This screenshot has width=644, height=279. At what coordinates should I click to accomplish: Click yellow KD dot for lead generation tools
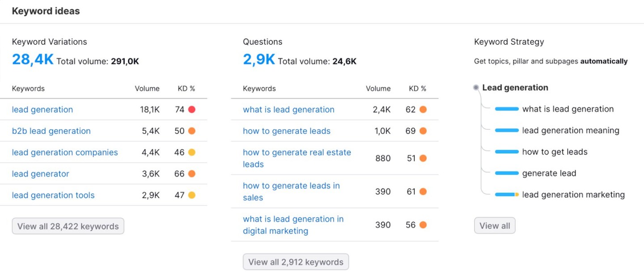click(192, 195)
